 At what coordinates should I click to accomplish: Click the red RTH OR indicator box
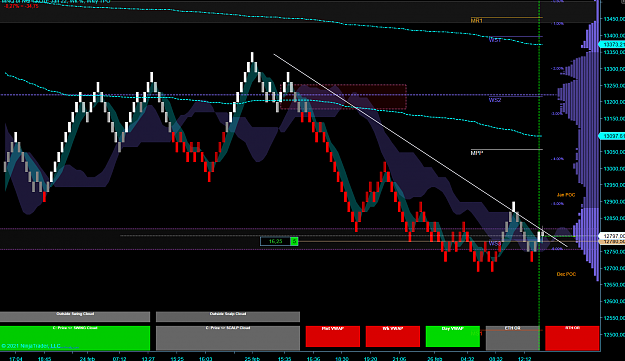[x=572, y=338]
